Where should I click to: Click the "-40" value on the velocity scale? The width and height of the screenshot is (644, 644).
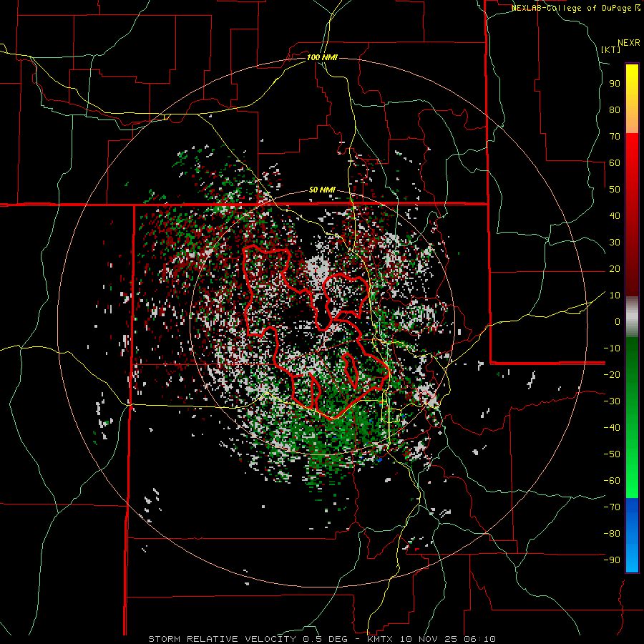click(x=612, y=428)
